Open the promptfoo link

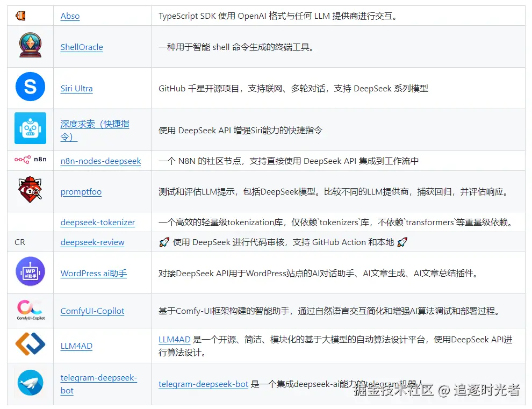click(x=81, y=192)
